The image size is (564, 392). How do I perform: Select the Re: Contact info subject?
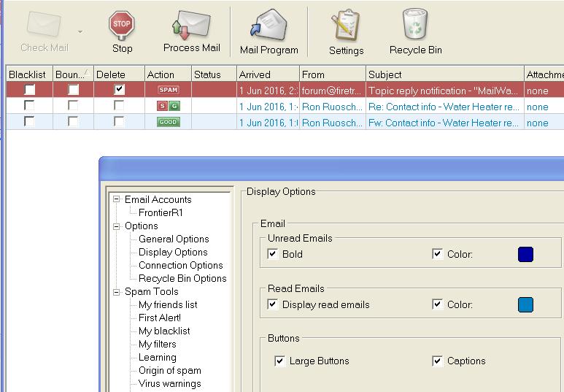coord(444,107)
